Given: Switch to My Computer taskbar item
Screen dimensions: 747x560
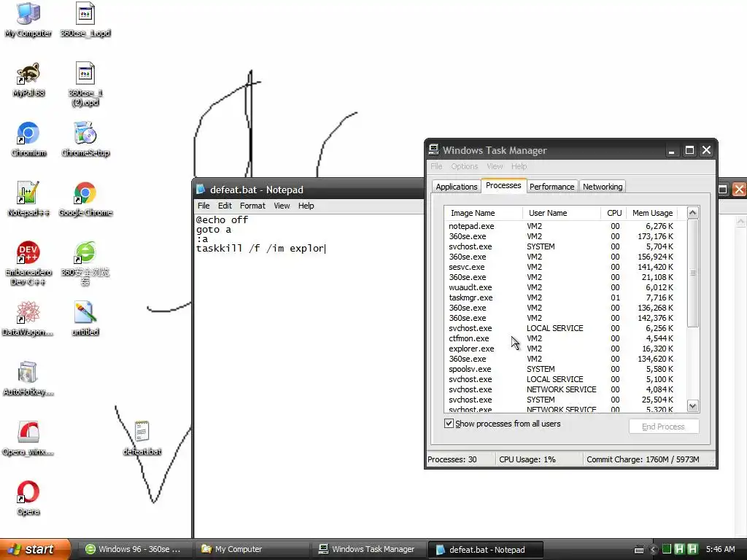Looking at the screenshot, I should [251, 549].
